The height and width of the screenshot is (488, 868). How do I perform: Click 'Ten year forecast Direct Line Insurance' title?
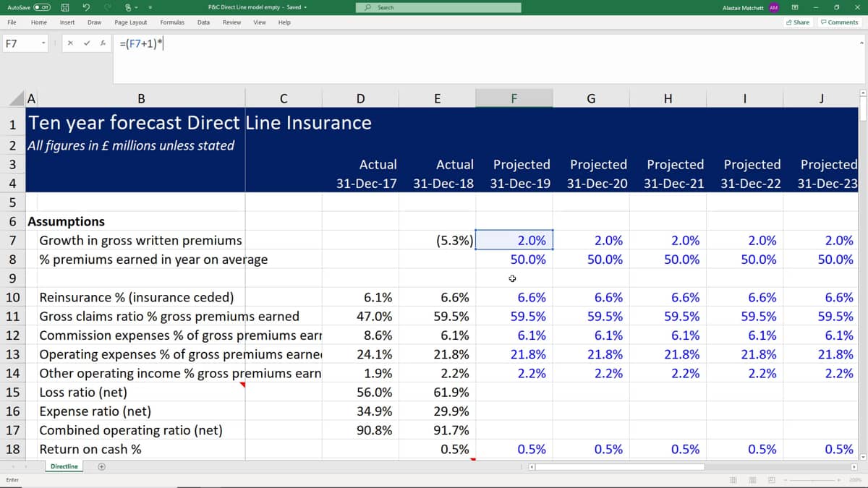(200, 123)
